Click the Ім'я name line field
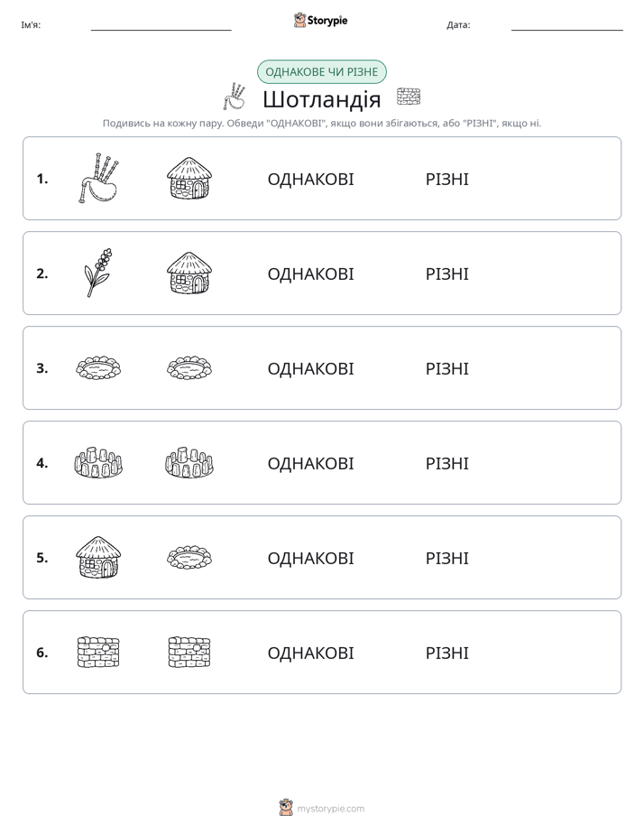Image resolution: width=644 pixels, height=834 pixels. [x=161, y=25]
